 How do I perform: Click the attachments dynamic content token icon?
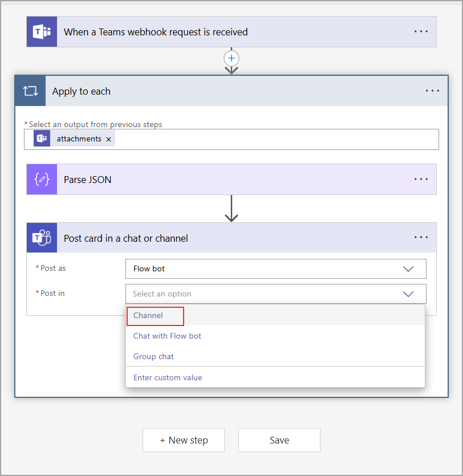pyautogui.click(x=42, y=138)
